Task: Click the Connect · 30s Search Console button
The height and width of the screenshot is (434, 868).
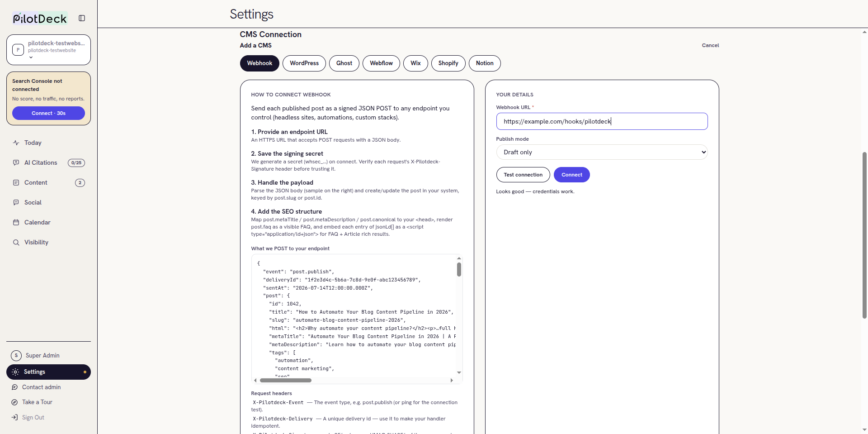Action: point(48,113)
